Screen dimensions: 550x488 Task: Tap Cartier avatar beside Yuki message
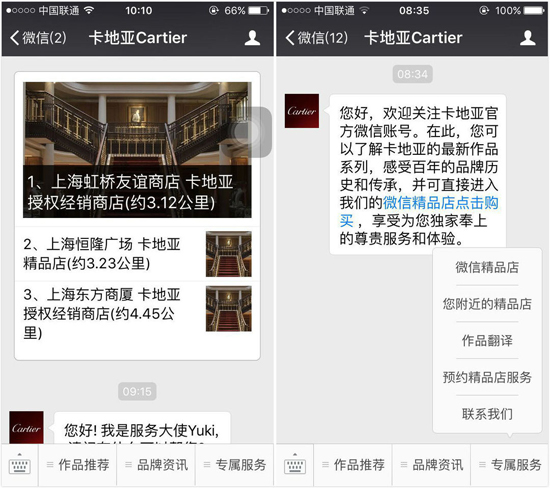26,428
